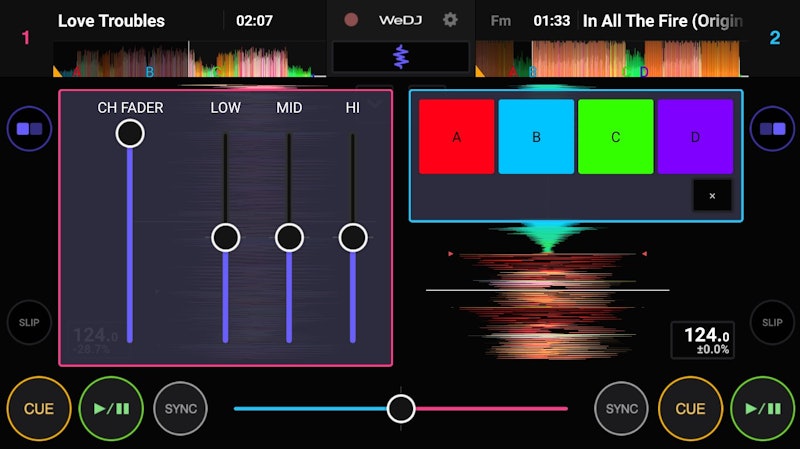Trigger purple hot cue pad D
This screenshot has width=800, height=449.
tap(695, 137)
